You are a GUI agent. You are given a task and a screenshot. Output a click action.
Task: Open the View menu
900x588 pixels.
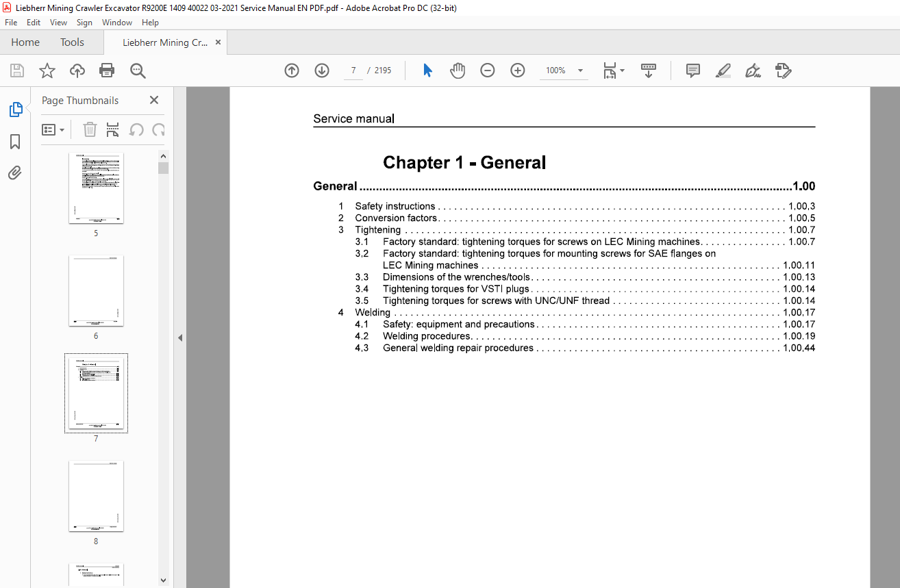click(x=59, y=23)
